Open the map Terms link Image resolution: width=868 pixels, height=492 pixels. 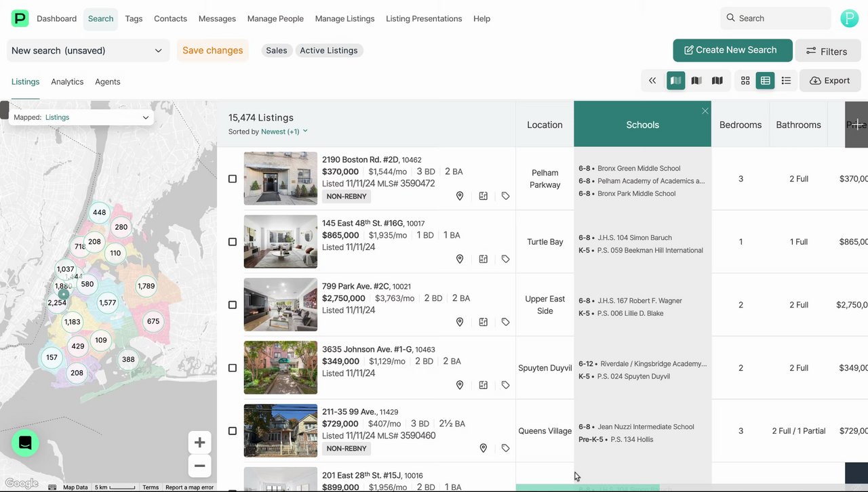click(151, 487)
